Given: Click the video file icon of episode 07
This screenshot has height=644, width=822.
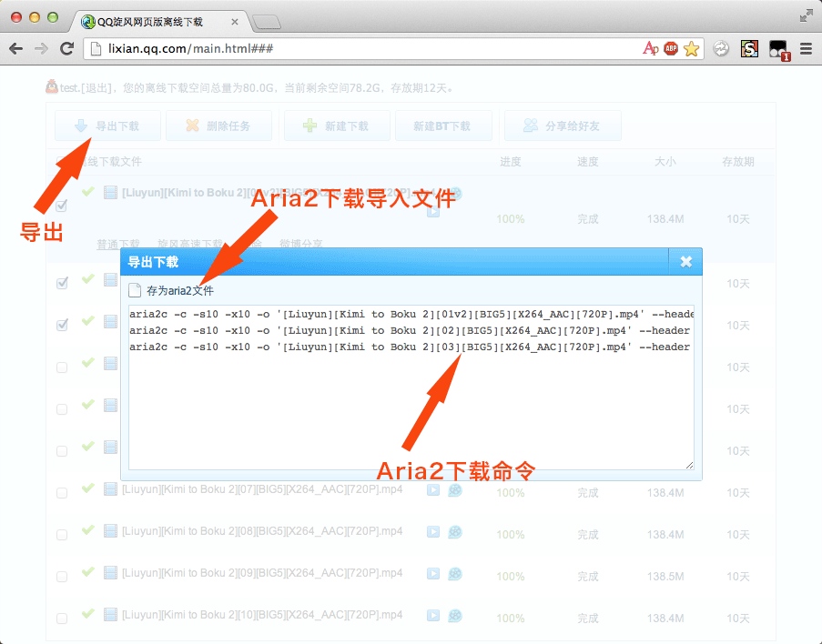Looking at the screenshot, I should coord(110,488).
